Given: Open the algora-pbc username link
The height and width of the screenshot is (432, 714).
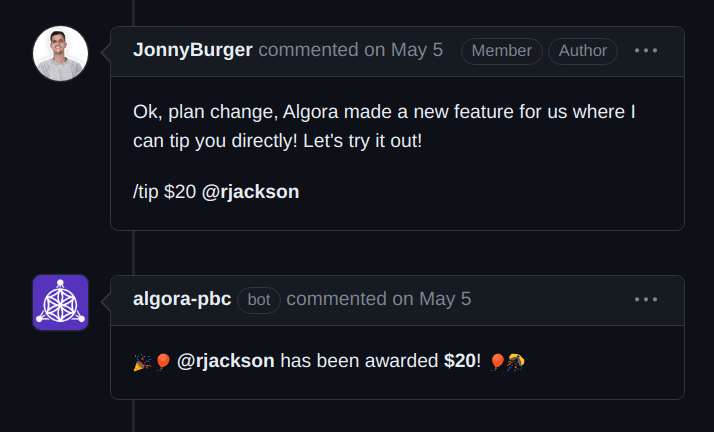Looking at the screenshot, I should [182, 299].
